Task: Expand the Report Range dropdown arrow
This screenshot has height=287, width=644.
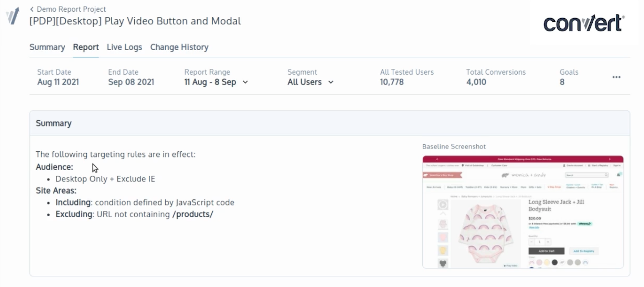Action: pos(246,82)
